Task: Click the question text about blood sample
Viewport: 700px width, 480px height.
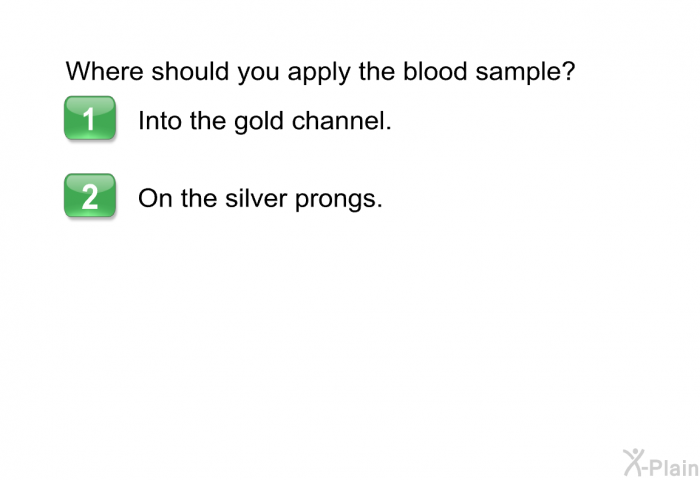Action: pyautogui.click(x=320, y=73)
